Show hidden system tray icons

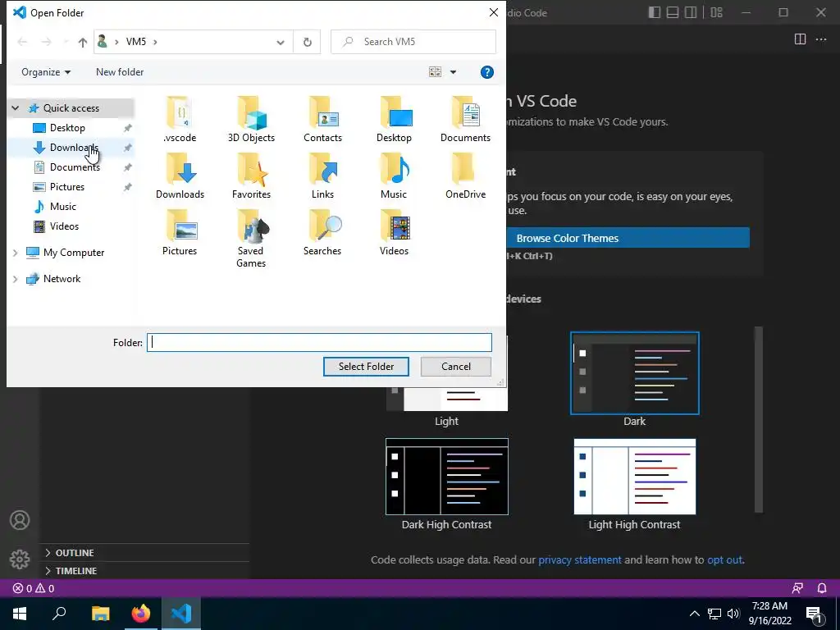pyautogui.click(x=694, y=614)
